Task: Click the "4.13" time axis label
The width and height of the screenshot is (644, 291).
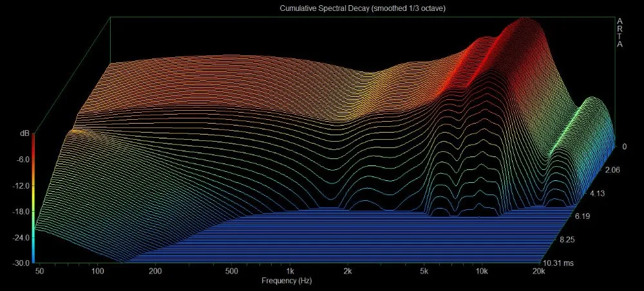Action: (x=598, y=193)
